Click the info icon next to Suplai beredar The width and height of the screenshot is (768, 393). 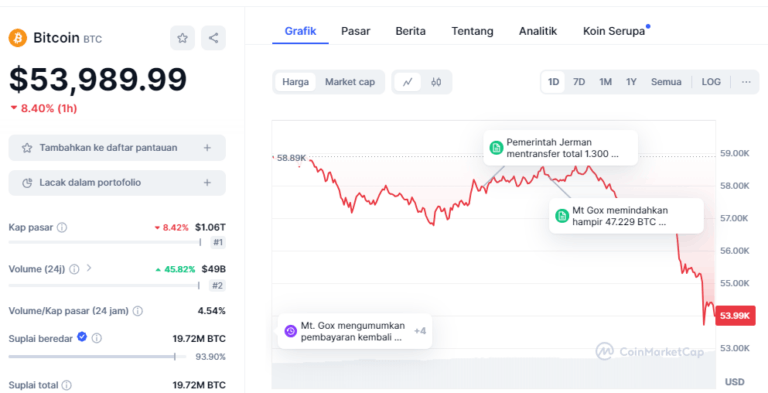tap(97, 338)
